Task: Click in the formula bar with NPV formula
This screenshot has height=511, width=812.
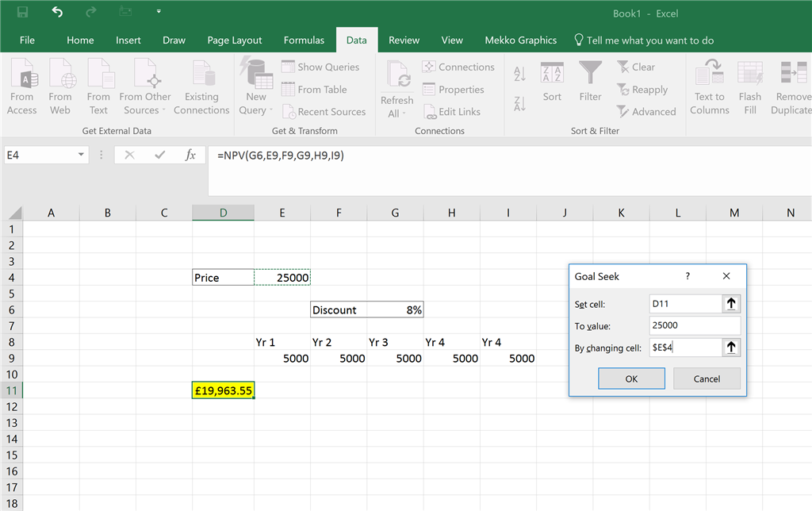Action: pos(510,171)
